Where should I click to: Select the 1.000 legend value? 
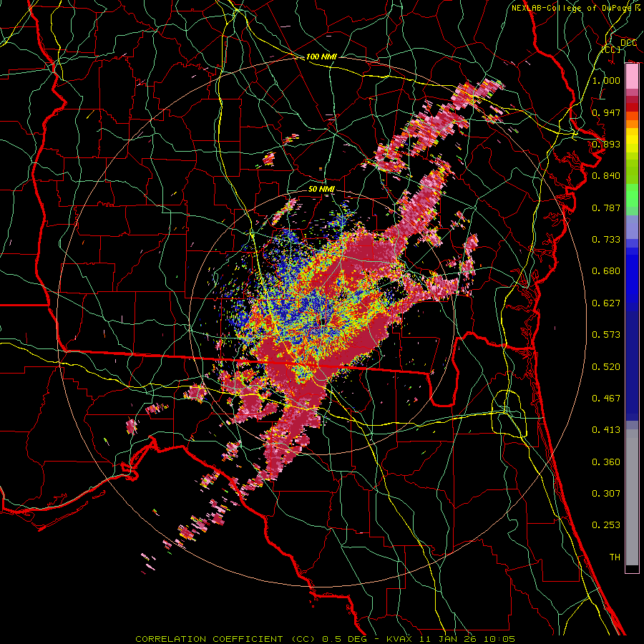click(606, 80)
